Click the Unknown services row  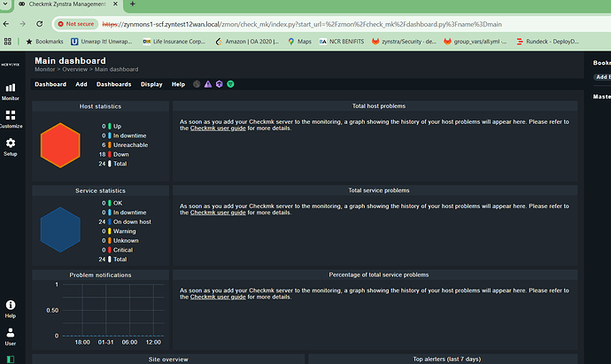coord(120,241)
